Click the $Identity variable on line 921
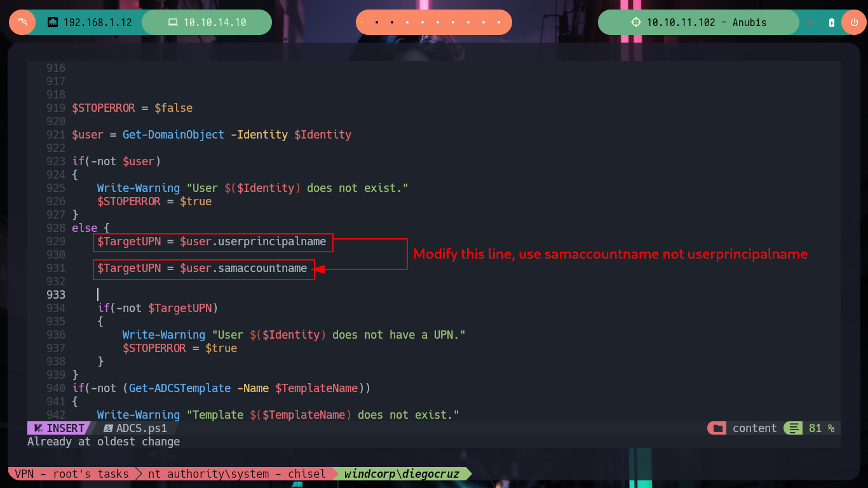 [323, 135]
